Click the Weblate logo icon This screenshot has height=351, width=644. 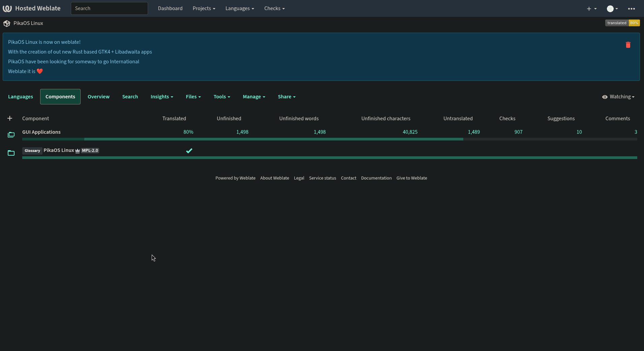pyautogui.click(x=7, y=8)
